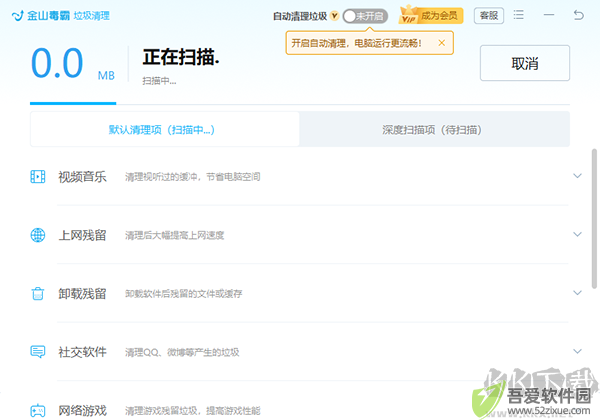The image size is (600, 420).
Task: Click the 0.0 MB scanned size value
Action: coord(73,63)
